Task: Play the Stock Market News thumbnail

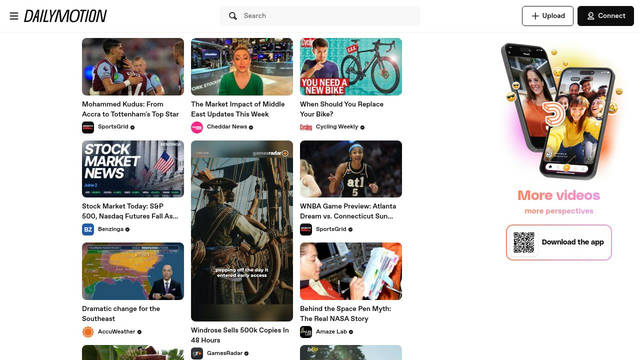Action: pyautogui.click(x=133, y=169)
